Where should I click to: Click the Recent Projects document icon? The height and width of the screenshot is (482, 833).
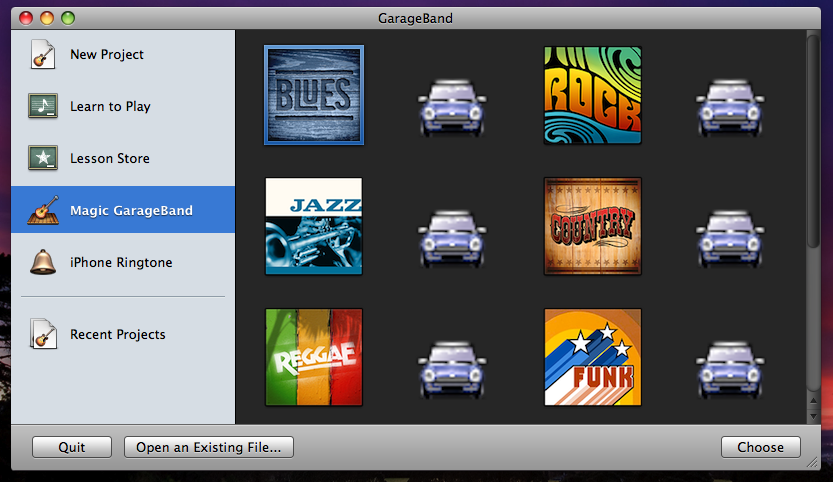43,334
